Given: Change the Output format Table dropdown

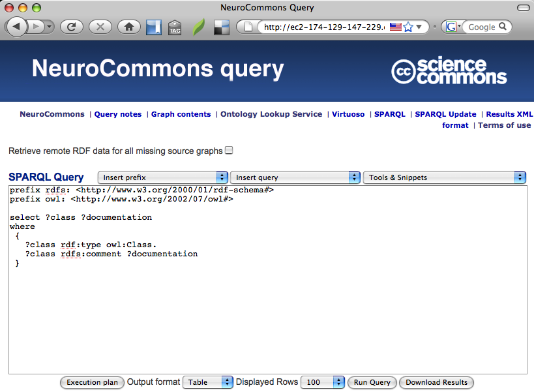Looking at the screenshot, I should point(207,382).
